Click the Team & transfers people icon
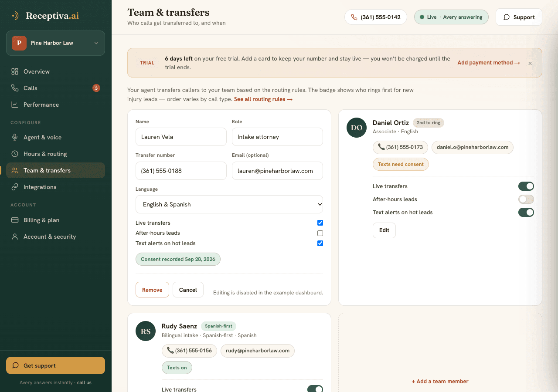The image size is (558, 392). (15, 170)
